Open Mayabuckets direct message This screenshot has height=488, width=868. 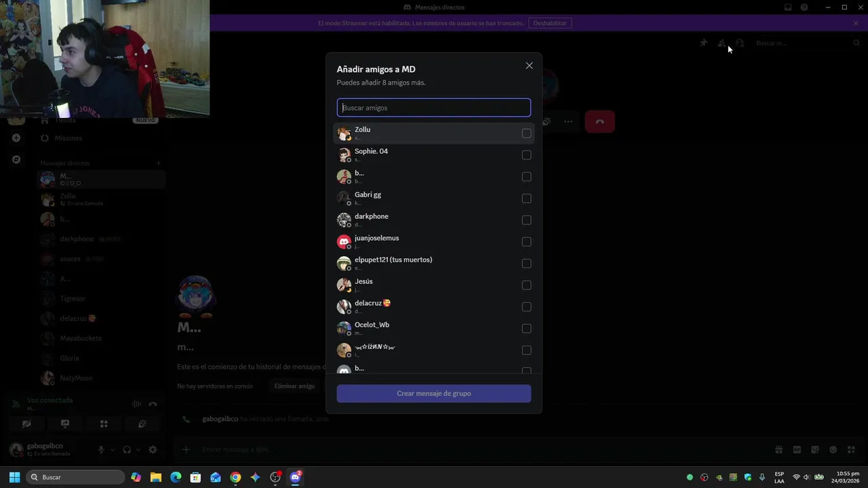[x=102, y=338]
